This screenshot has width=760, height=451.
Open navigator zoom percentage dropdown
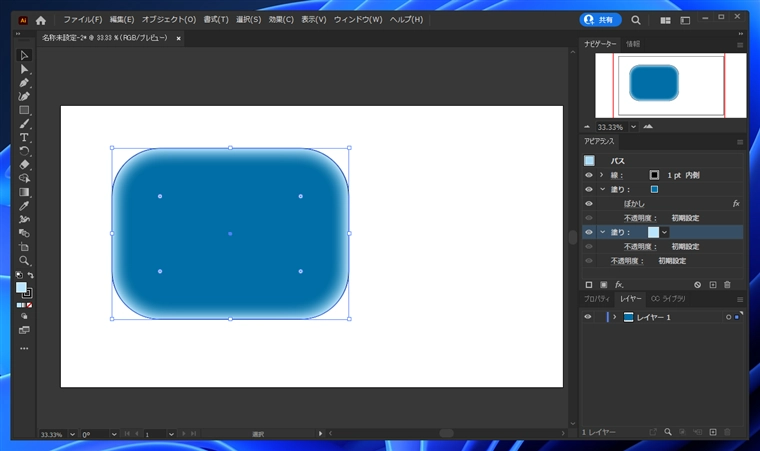(633, 127)
